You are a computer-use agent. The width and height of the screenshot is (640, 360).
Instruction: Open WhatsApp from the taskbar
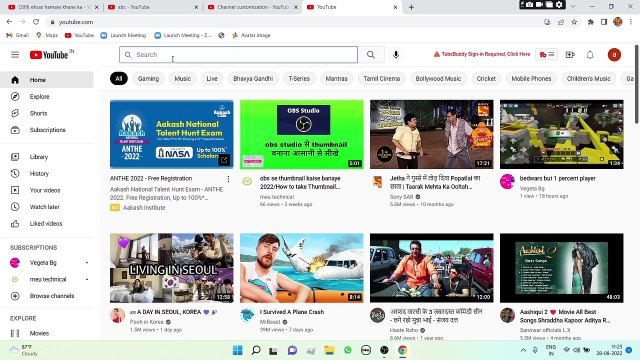click(x=348, y=350)
